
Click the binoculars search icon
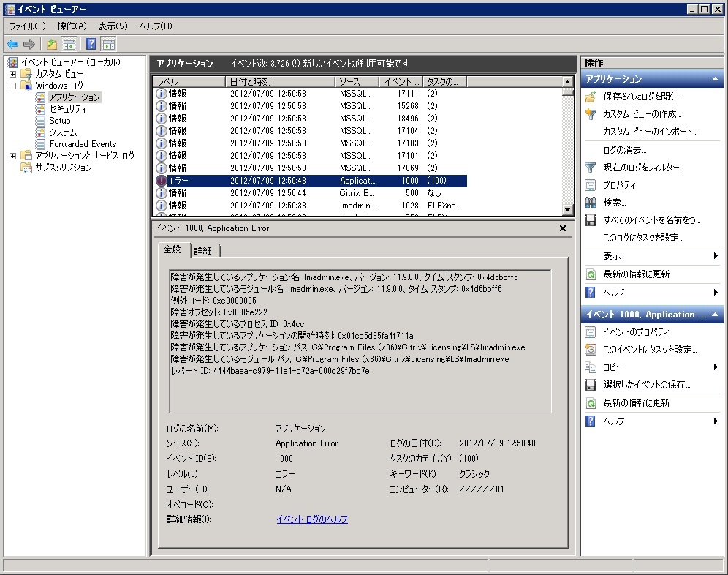(591, 203)
